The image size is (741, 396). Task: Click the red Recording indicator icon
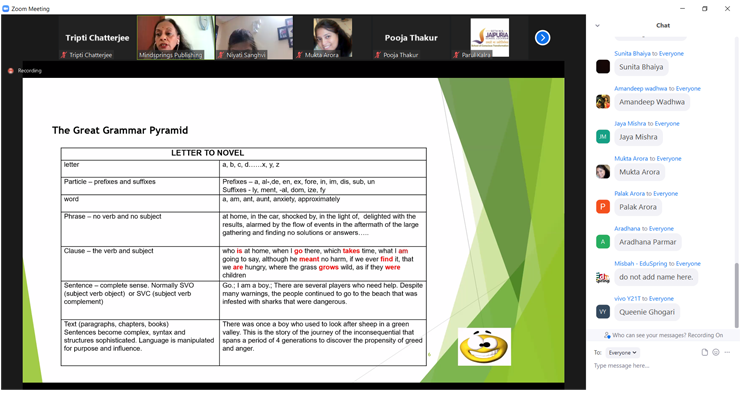(x=11, y=70)
